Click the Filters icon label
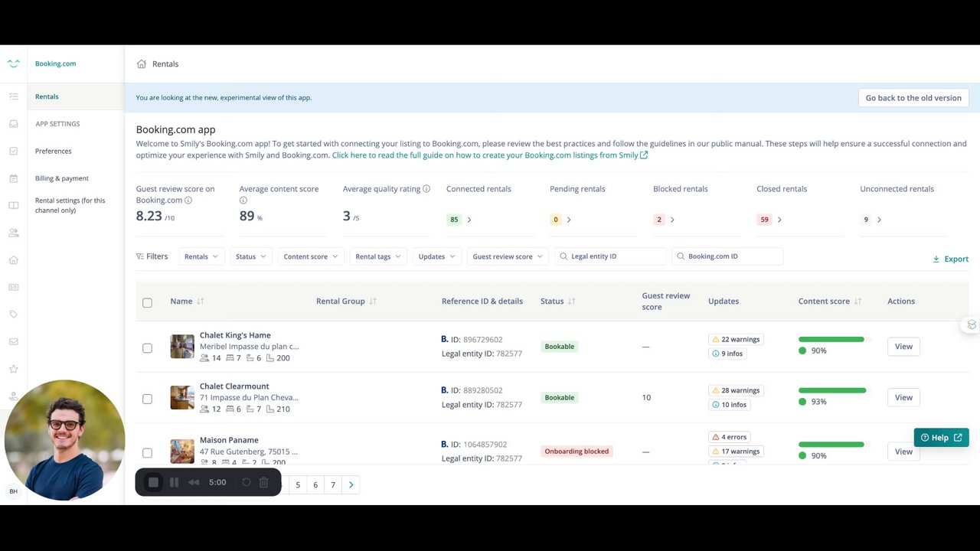This screenshot has width=980, height=551. [152, 256]
